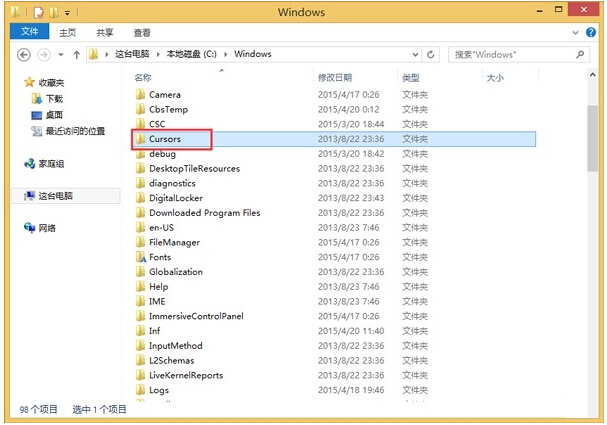Click 本地磁盘 (C:) breadcrumb
The height and width of the screenshot is (425, 607).
pos(192,54)
